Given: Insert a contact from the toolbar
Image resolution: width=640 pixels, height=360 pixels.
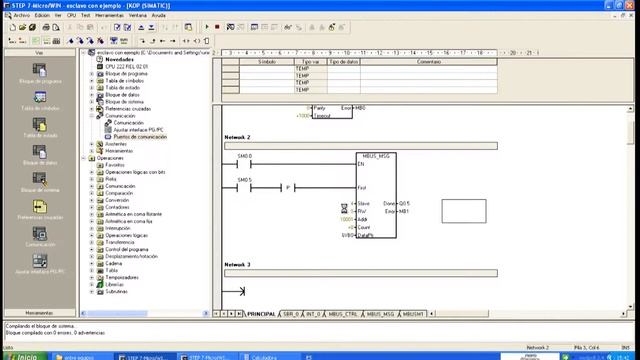Looking at the screenshot, I should pos(187,41).
